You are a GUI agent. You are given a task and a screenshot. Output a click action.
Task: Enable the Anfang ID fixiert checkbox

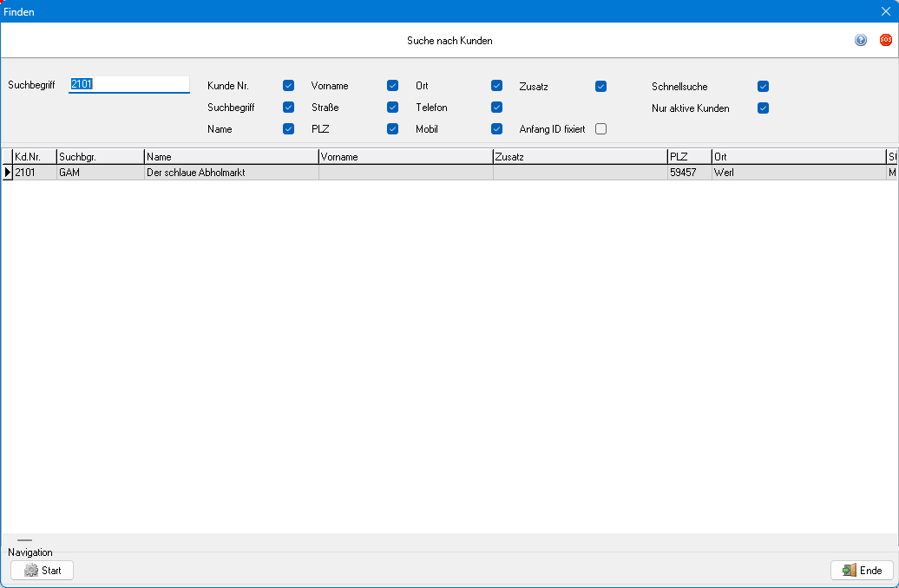tap(600, 129)
